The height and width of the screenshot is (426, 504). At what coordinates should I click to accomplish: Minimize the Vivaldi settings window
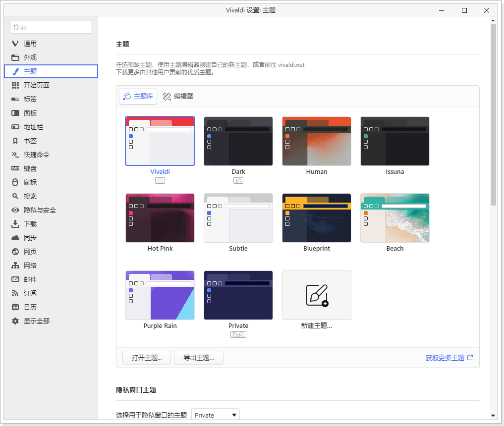(x=442, y=10)
